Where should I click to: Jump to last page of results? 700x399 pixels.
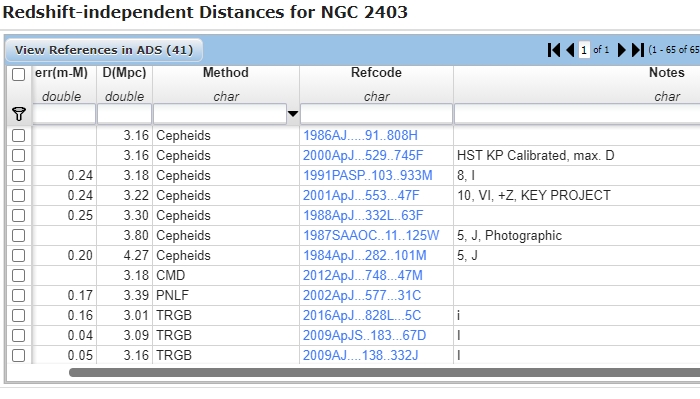pos(638,50)
